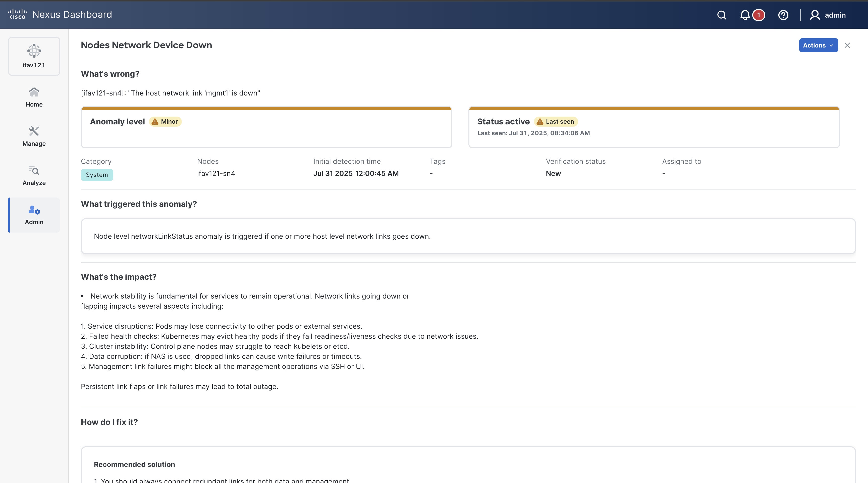Click the node name ifav121-sn4

pos(216,174)
